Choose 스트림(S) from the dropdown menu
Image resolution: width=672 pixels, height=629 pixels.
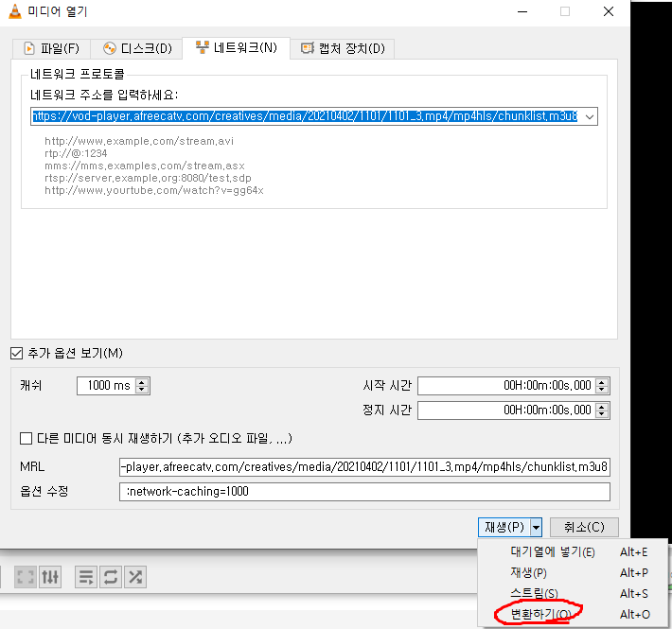573,593
